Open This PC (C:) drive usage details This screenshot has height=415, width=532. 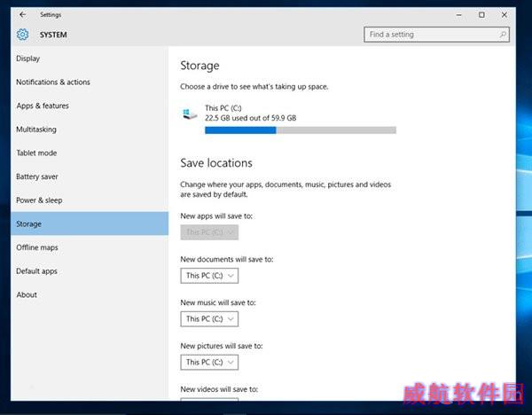(289, 120)
